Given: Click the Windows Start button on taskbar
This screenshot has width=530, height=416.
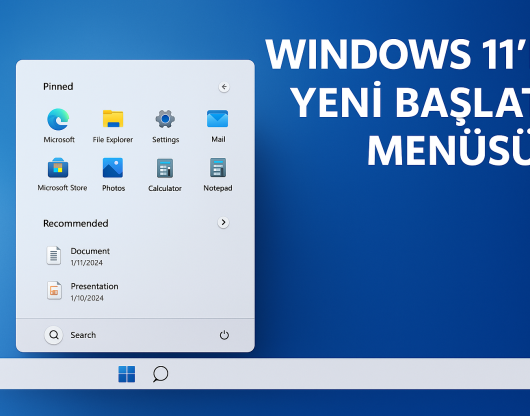Looking at the screenshot, I should (127, 374).
